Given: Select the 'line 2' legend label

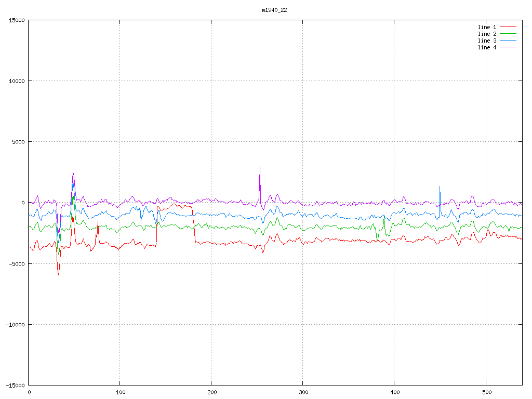Looking at the screenshot, I should [x=487, y=34].
